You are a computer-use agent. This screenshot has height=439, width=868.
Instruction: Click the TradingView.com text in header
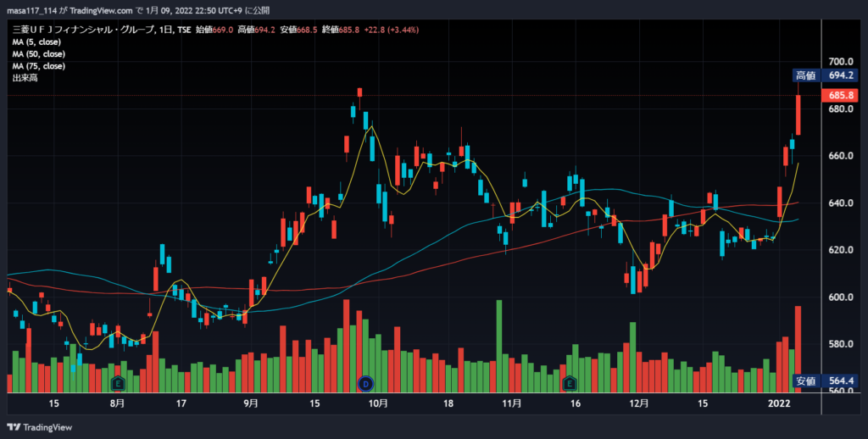point(102,10)
